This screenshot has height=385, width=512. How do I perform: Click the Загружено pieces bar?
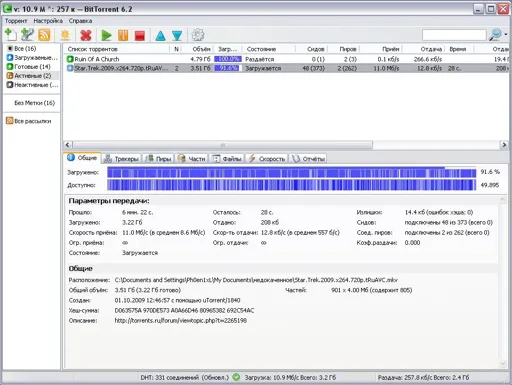292,172
